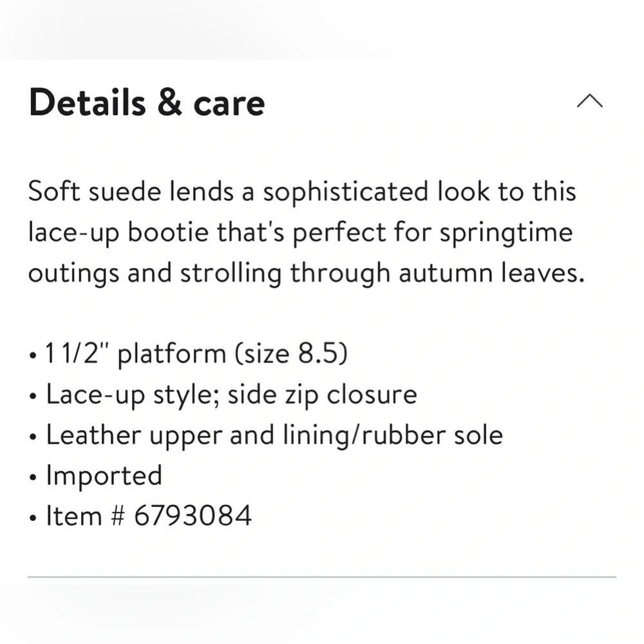644x644 pixels.
Task: Click the Details & care heading
Action: pos(147,103)
